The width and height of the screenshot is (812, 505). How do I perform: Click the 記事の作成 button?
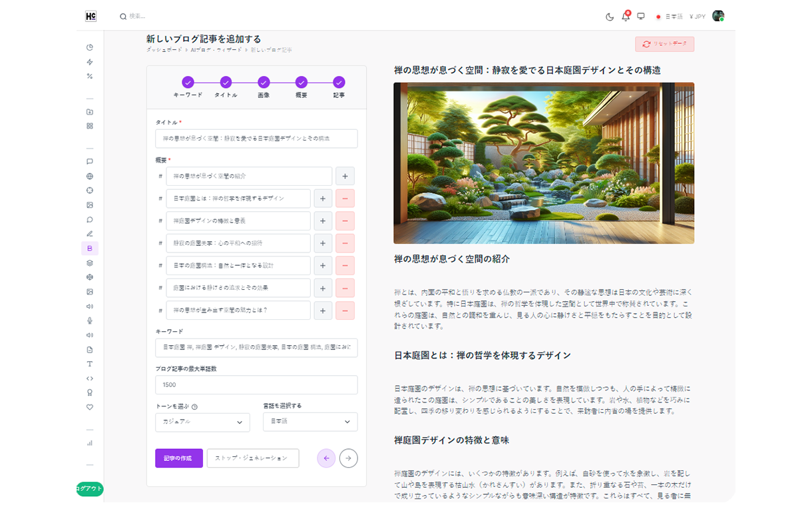pos(179,458)
